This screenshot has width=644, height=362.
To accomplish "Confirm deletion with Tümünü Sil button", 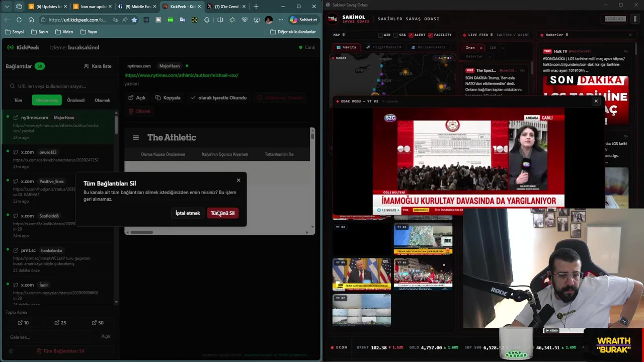I will coord(222,213).
